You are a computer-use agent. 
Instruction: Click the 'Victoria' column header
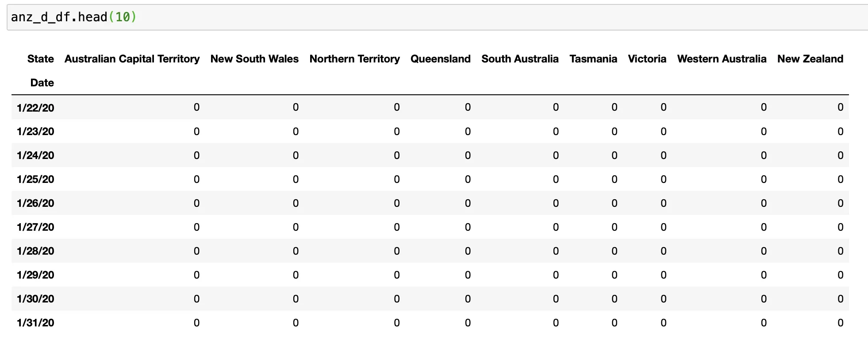pyautogui.click(x=647, y=59)
